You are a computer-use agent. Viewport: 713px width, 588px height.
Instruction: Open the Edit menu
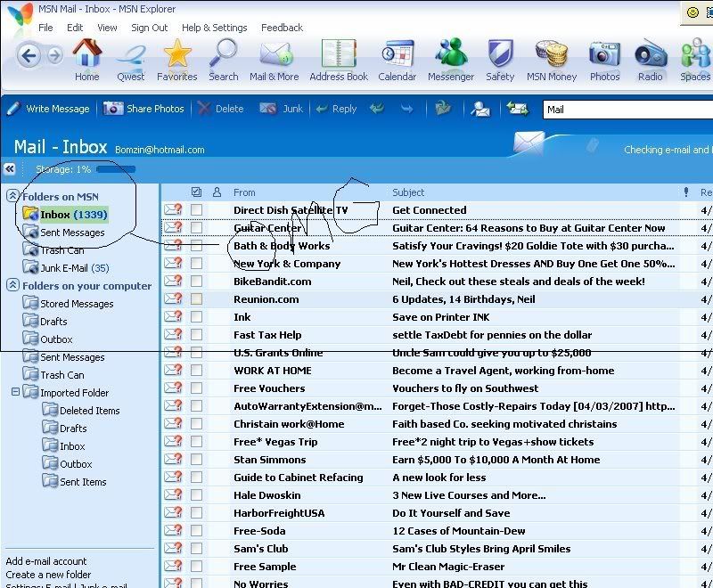pos(75,28)
